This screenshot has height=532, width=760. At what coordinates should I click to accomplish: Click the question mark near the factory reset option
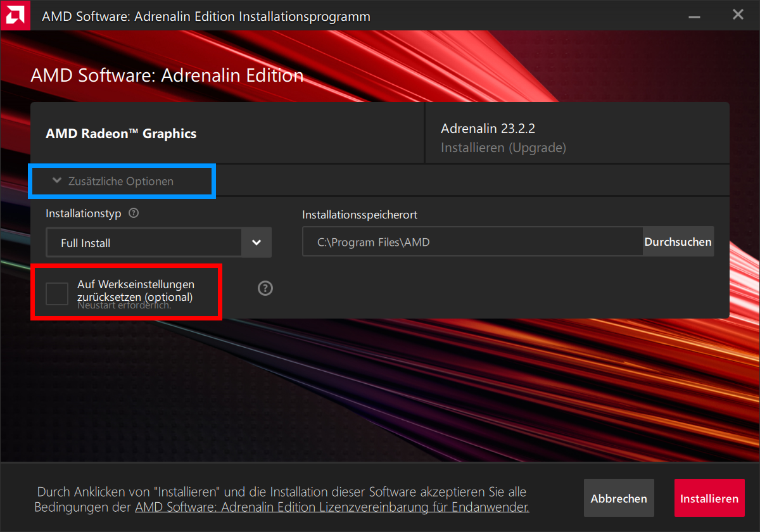(x=265, y=288)
